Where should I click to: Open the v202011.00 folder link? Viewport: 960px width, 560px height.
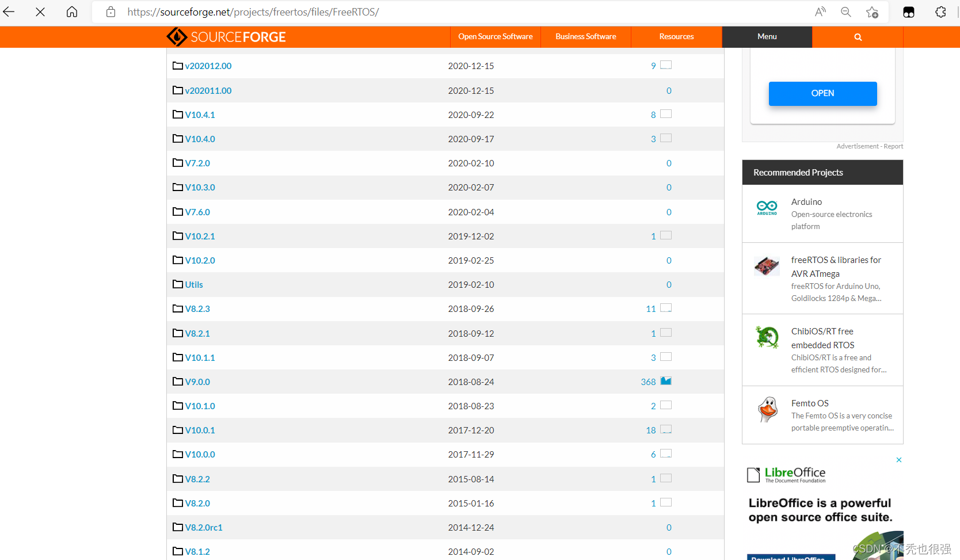208,90
